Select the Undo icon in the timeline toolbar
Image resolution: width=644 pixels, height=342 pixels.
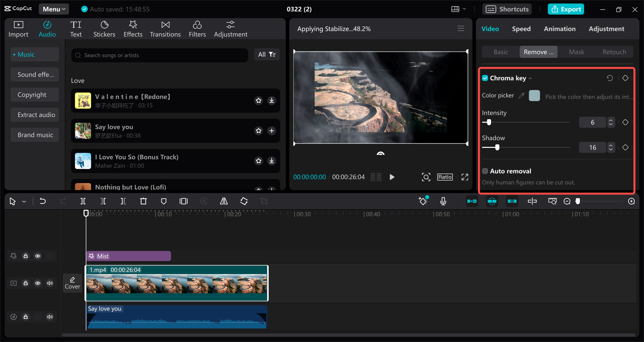coord(43,201)
